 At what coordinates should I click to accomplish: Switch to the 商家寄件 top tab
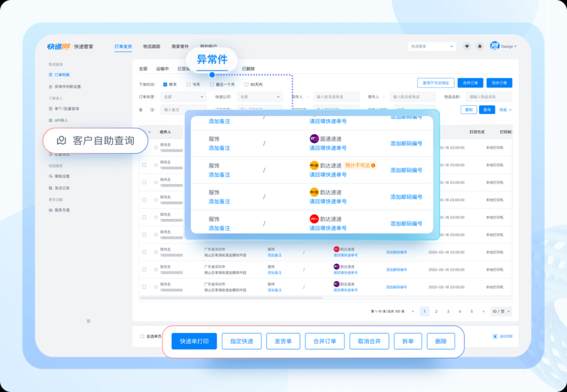(180, 47)
